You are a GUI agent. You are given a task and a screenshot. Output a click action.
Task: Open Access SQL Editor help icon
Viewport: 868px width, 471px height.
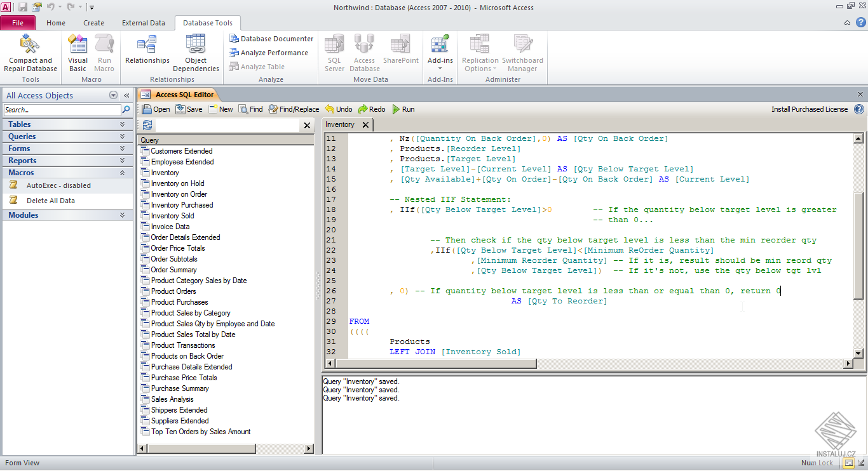click(x=859, y=109)
